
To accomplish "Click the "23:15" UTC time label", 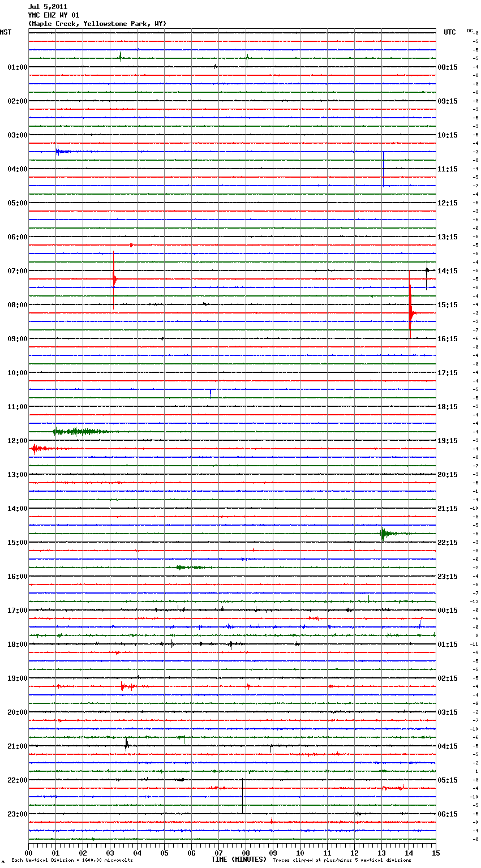I will point(448,577).
